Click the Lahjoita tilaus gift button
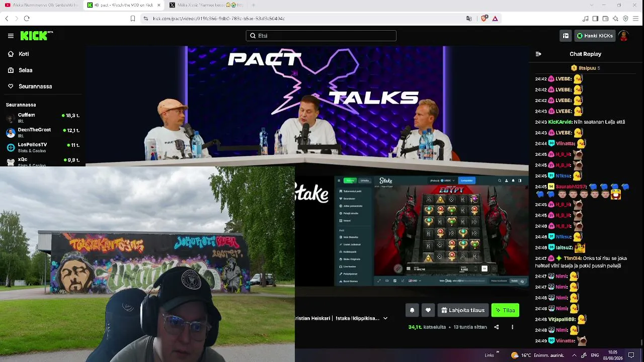The image size is (644, 362). coord(463,310)
